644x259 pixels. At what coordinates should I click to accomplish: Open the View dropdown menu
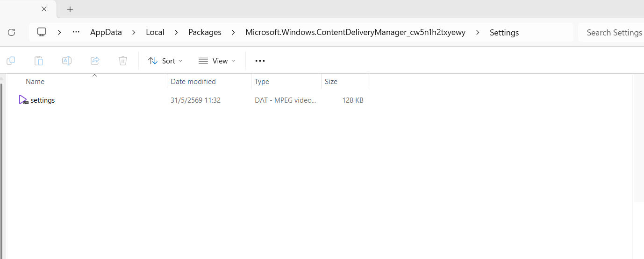[x=217, y=61]
